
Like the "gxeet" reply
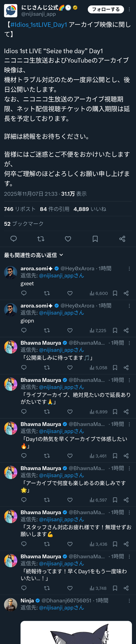click(70, 293)
